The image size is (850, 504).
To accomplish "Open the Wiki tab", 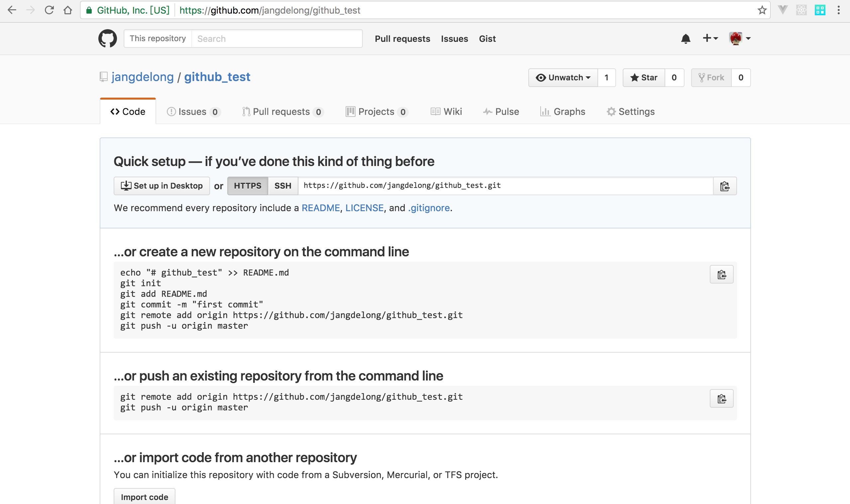I will (x=446, y=112).
